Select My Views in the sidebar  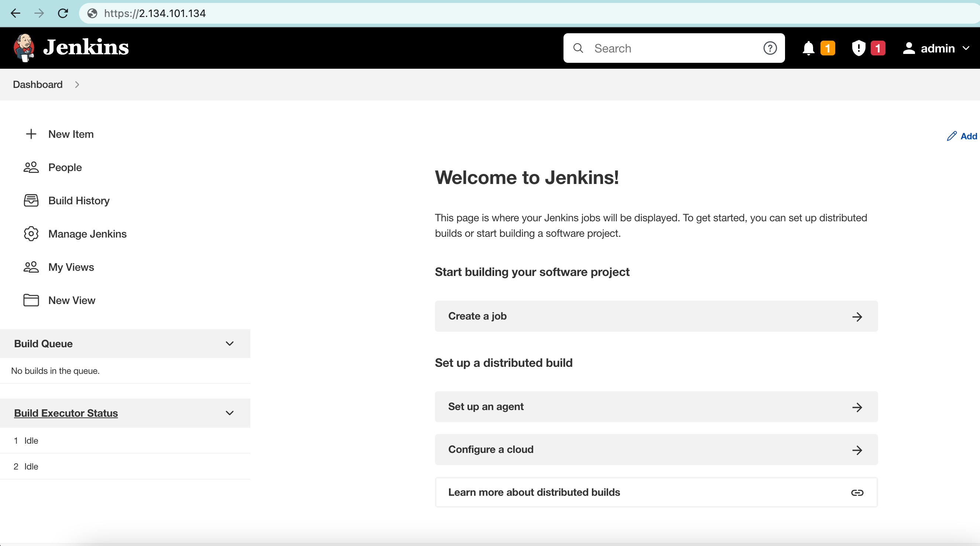click(31, 267)
